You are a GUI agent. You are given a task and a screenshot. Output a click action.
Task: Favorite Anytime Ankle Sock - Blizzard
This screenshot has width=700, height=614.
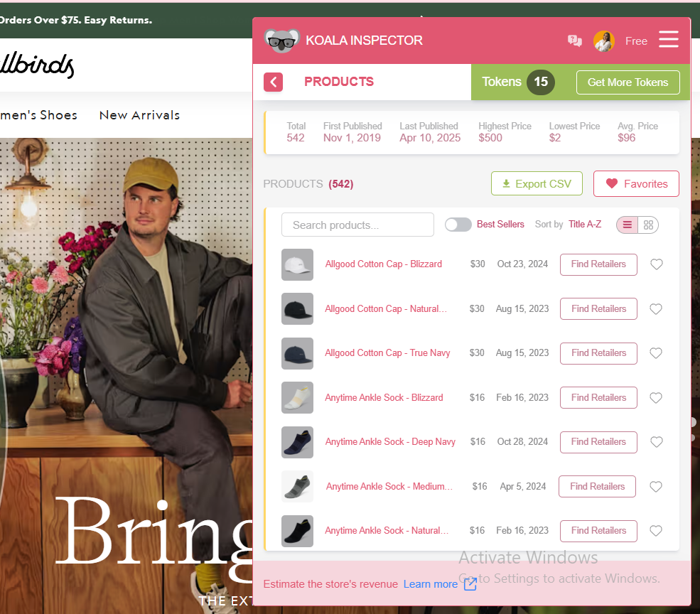(x=656, y=398)
